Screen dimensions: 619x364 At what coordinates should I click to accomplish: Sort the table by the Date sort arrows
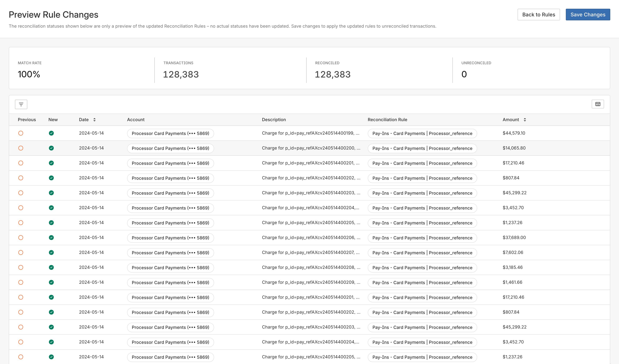[94, 120]
